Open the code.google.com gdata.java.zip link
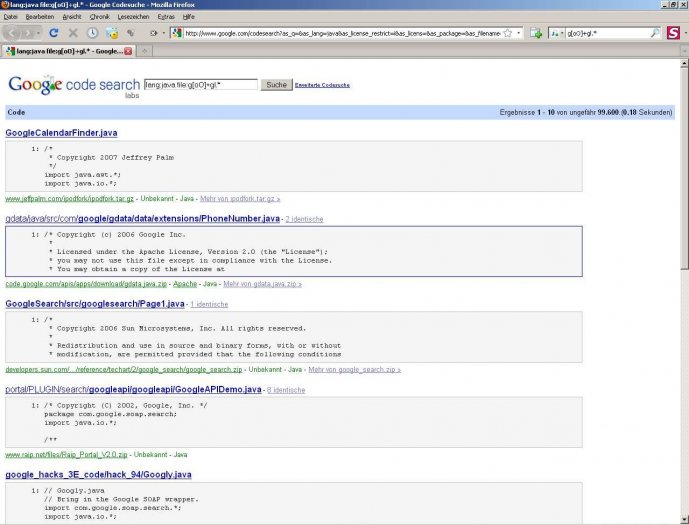Image resolution: width=689 pixels, height=525 pixels. pyautogui.click(x=86, y=284)
